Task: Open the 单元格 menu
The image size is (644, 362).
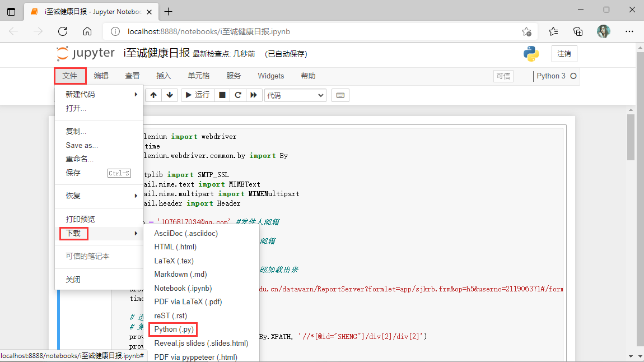Action: coord(199,76)
